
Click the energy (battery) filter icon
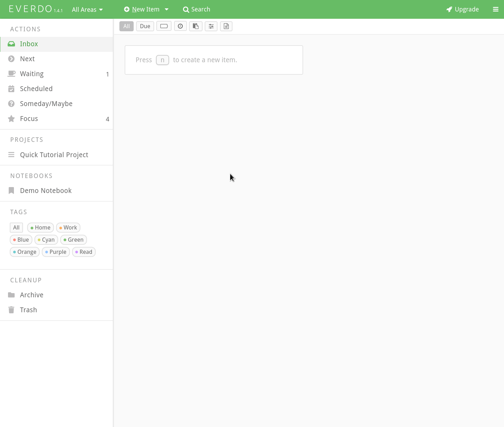pos(164,26)
